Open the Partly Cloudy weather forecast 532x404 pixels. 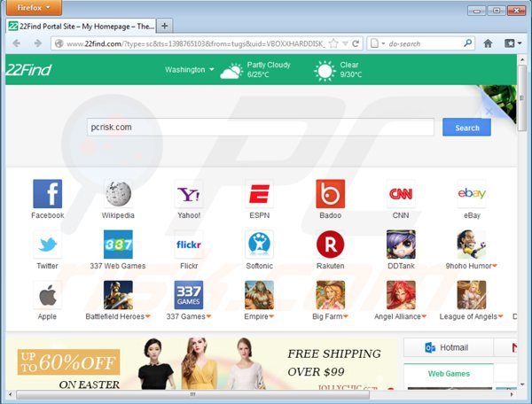[255, 69]
